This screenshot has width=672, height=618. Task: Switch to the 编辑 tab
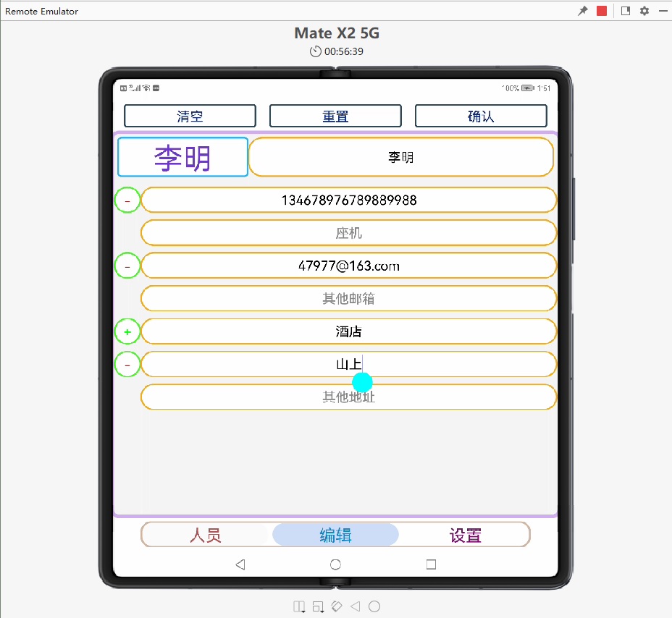click(x=335, y=535)
